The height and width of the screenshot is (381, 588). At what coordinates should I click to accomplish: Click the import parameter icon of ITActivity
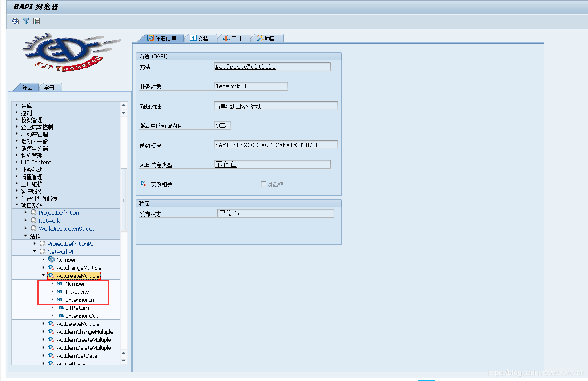click(60, 292)
